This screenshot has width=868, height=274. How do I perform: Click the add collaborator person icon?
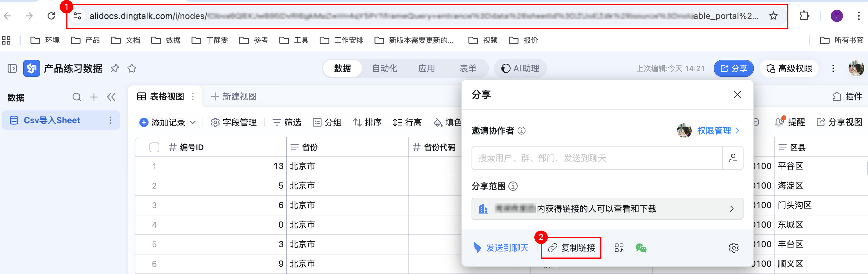point(733,158)
